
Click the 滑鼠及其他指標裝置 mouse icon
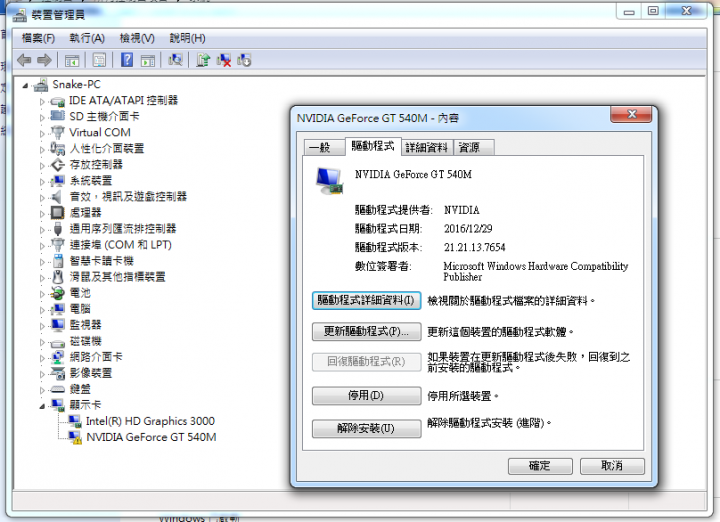click(x=58, y=277)
